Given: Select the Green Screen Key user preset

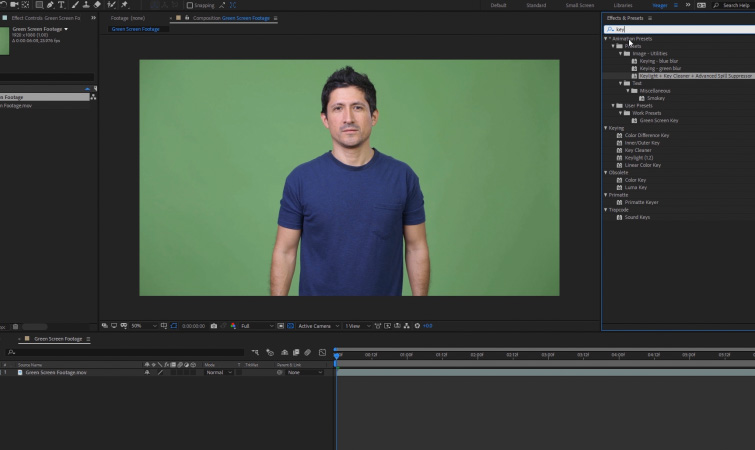Looking at the screenshot, I should coord(659,120).
